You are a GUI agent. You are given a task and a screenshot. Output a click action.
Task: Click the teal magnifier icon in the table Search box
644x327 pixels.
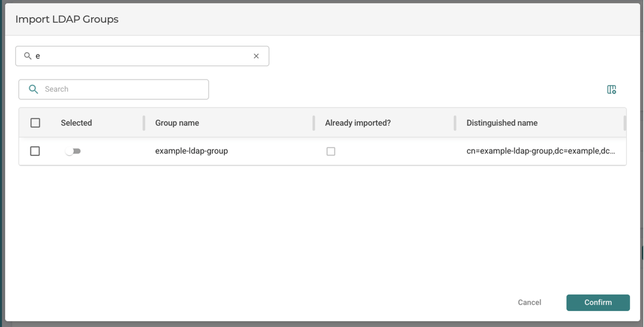pyautogui.click(x=34, y=89)
